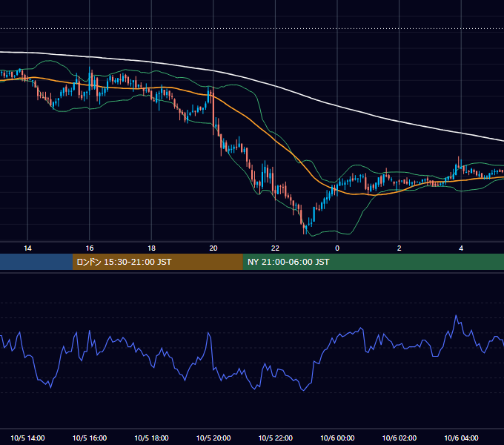Click the 18 hour axis label
Screen dimensions: 504x445
click(151, 248)
